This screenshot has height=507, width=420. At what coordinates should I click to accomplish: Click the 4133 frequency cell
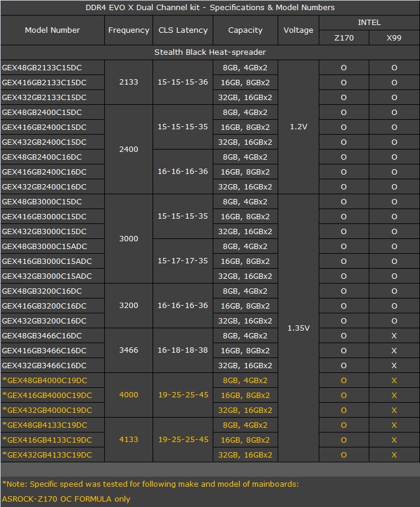(x=129, y=440)
